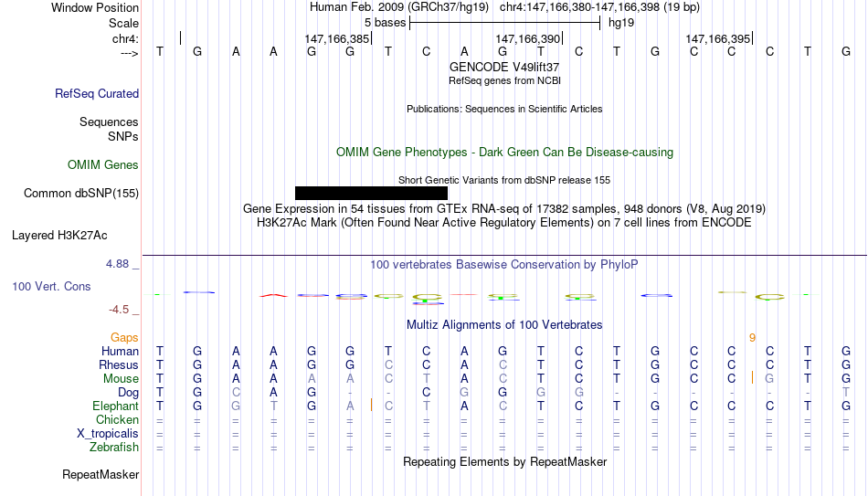Select the Chicken alignment row label
The width and height of the screenshot is (868, 496).
117,419
